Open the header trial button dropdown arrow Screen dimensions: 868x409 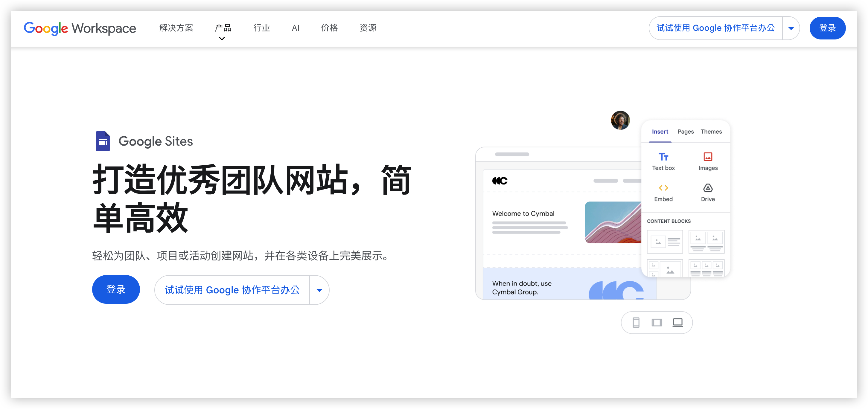pyautogui.click(x=791, y=28)
